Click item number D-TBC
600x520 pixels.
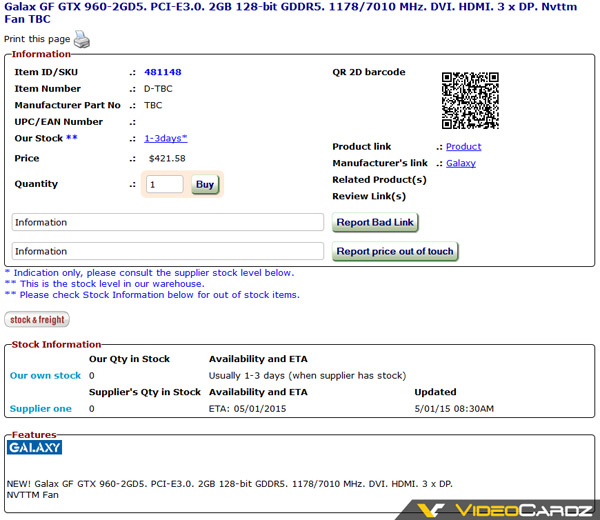pos(158,89)
